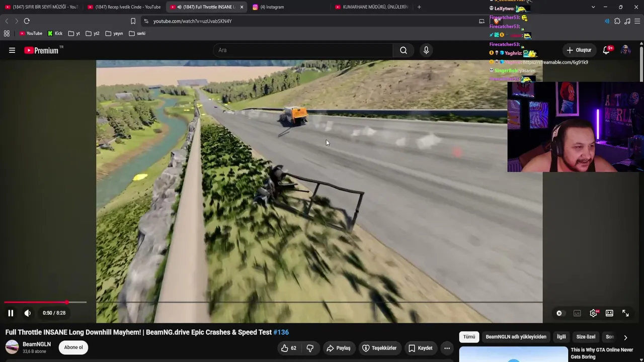The width and height of the screenshot is (644, 362).
Task: Open the 'yt2' bookmark folder
Action: coord(93,34)
